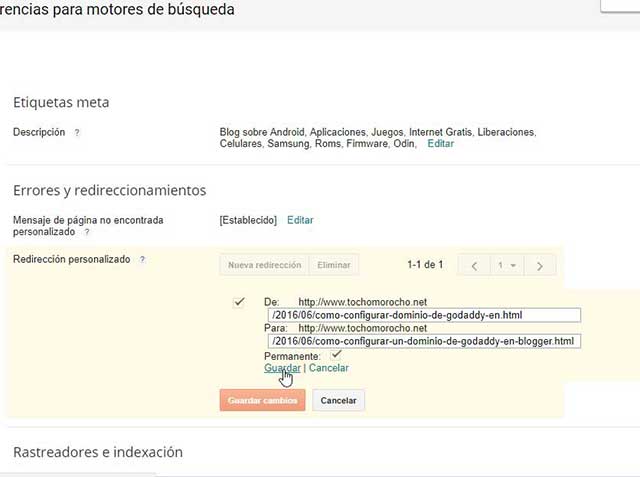Click the '1-1 de 1' pagination text
This screenshot has height=477, width=640.
[x=425, y=265]
